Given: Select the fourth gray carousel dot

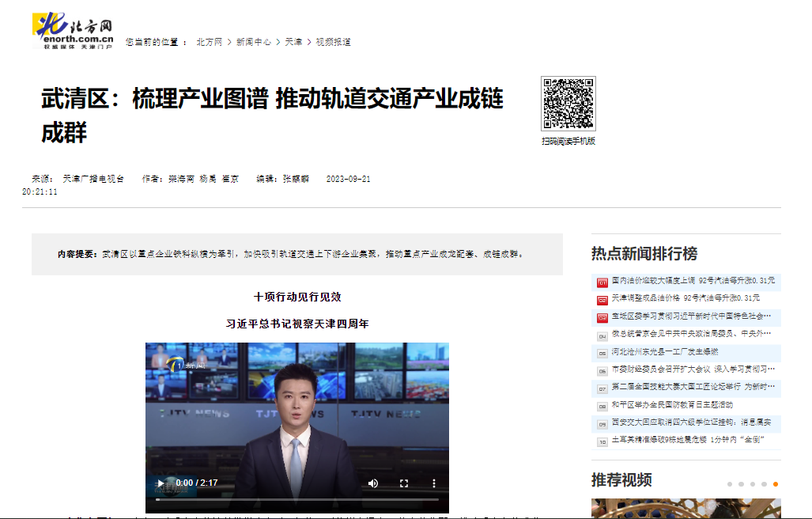Looking at the screenshot, I should pyautogui.click(x=763, y=483).
